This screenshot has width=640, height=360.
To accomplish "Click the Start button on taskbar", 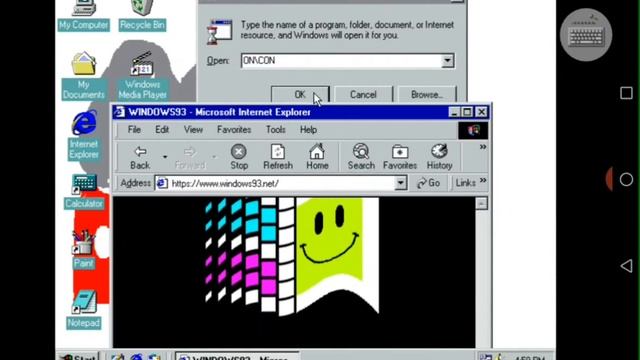I will pos(78,356).
